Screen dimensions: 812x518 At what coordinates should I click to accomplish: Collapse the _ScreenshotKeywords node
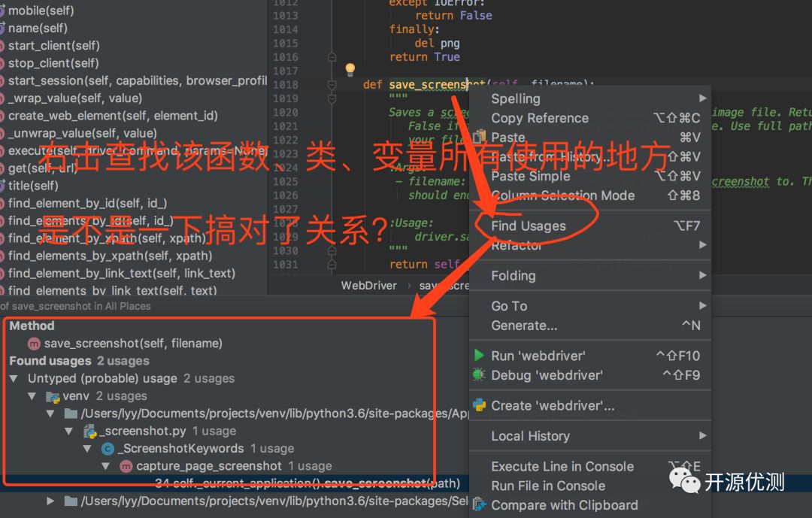tap(87, 449)
